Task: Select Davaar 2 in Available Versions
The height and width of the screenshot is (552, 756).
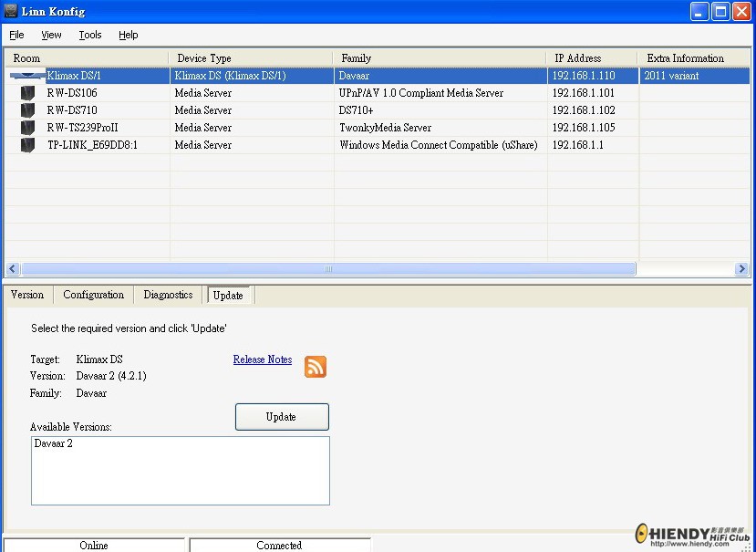Action: point(54,443)
